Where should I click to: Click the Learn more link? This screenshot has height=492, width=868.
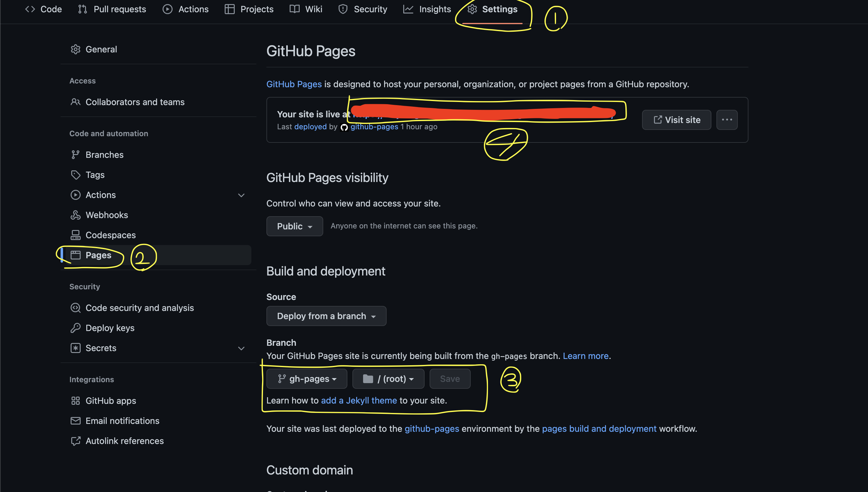[586, 356]
